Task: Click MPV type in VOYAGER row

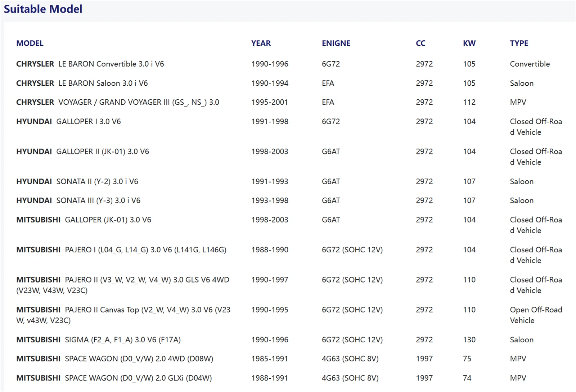Action: coord(518,102)
